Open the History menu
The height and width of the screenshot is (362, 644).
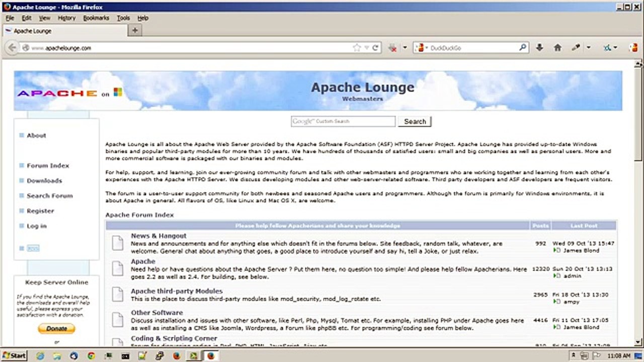(x=66, y=18)
